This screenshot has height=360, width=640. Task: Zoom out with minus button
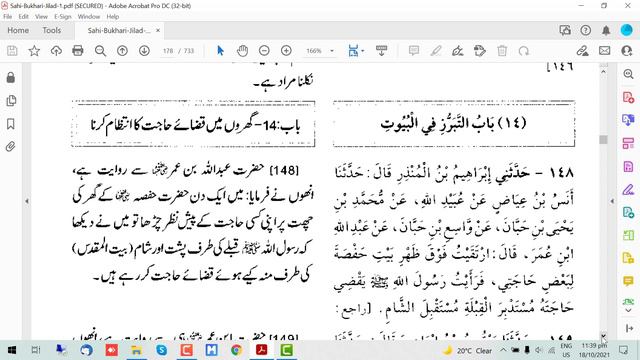[264, 51]
